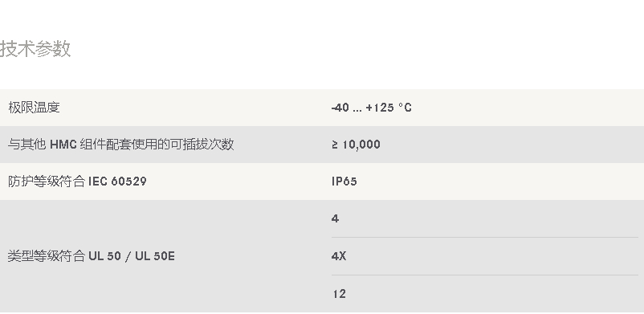Click the divider line below value 4

[485, 237]
